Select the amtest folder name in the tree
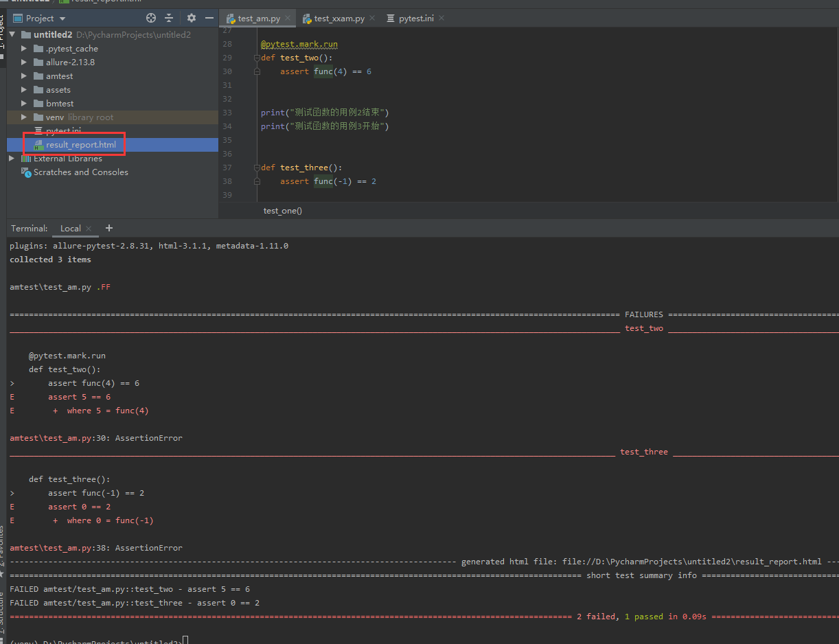839x644 pixels. (60, 76)
